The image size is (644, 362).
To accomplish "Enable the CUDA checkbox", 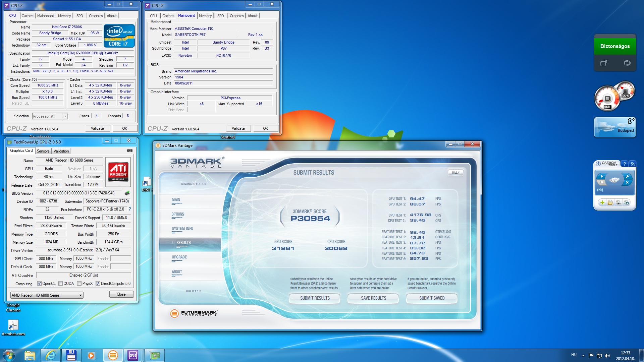I will pos(61,284).
